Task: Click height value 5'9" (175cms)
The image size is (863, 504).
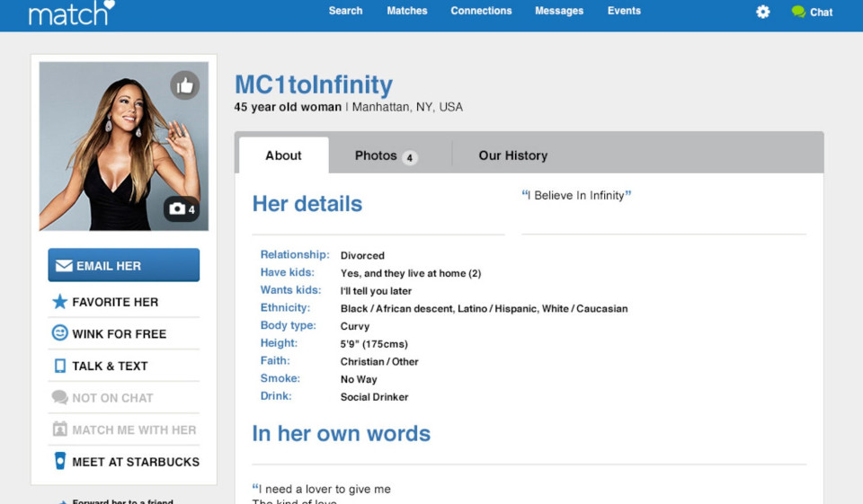Action: click(x=374, y=344)
